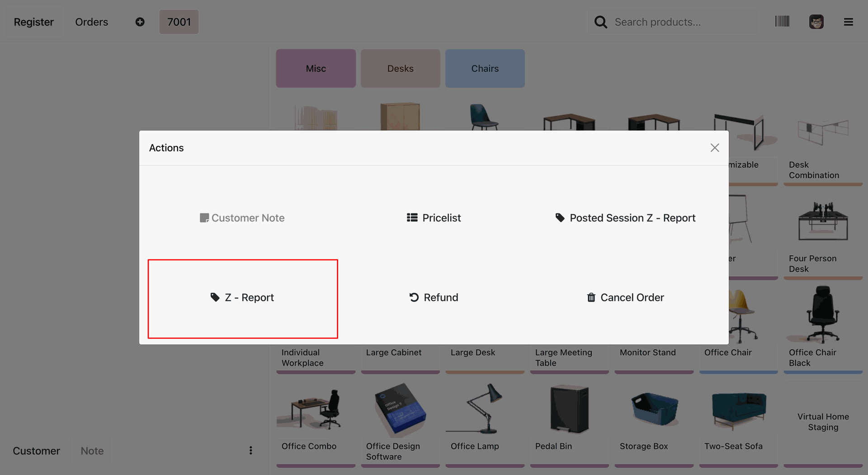
Task: Click Cancel Order with trash icon
Action: pos(626,298)
